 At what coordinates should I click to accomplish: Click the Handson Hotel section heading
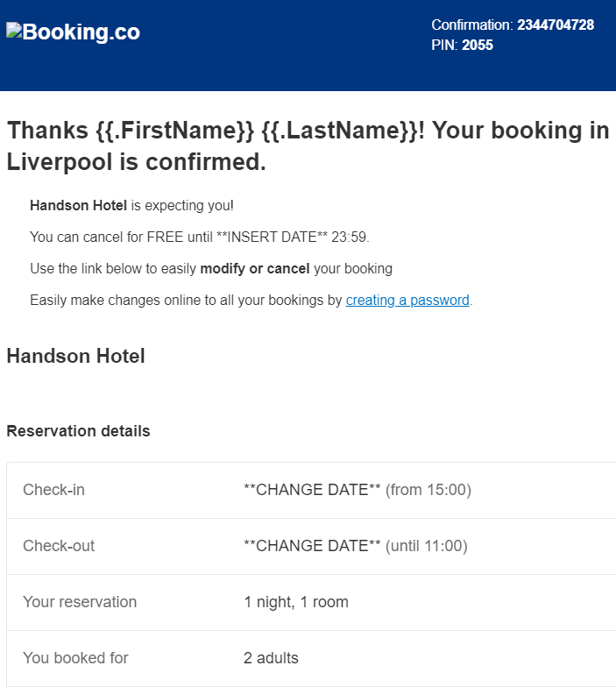(x=75, y=356)
